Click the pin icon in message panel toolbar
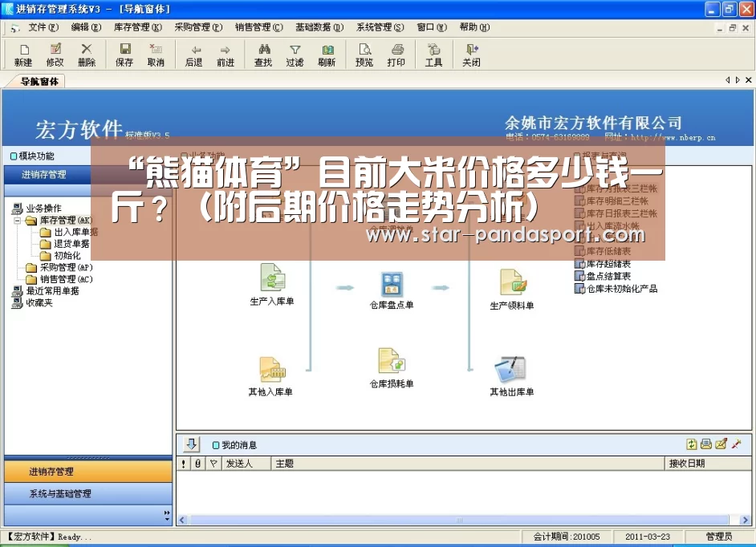The image size is (756, 547). 736,444
